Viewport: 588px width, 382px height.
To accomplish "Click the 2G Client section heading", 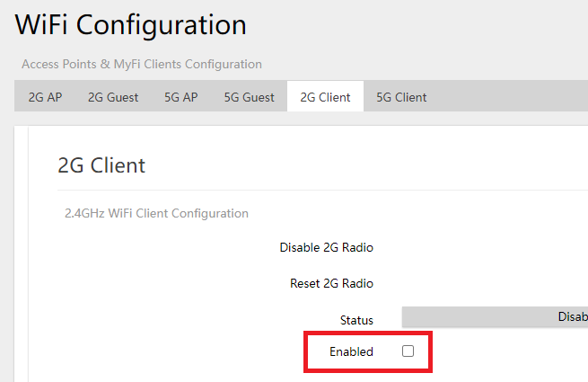I will pyautogui.click(x=101, y=165).
